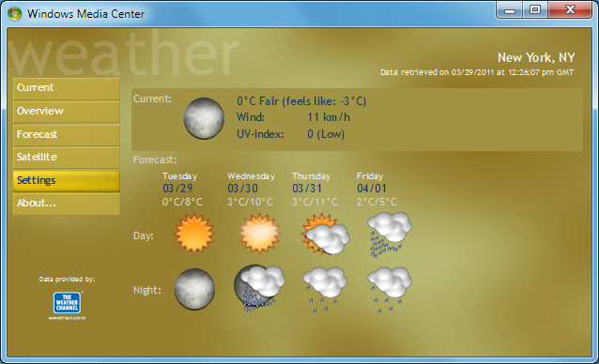Open the Current weather menu item

pos(67,89)
